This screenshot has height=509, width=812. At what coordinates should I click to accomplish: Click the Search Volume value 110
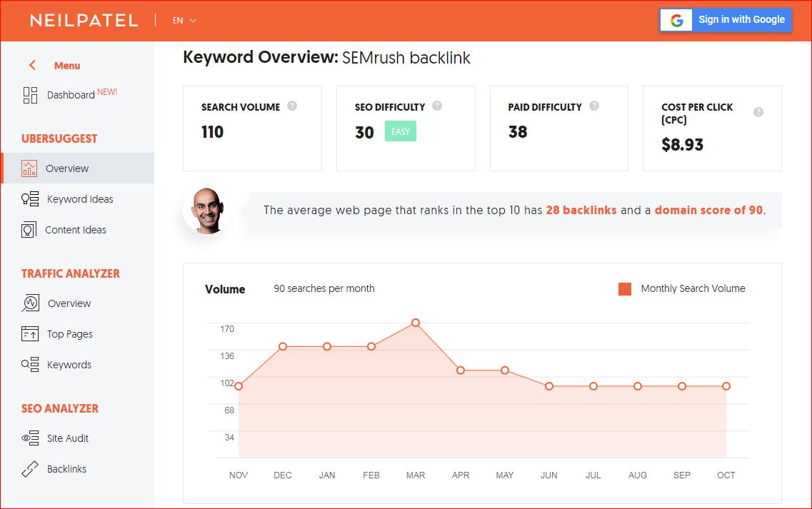(212, 132)
